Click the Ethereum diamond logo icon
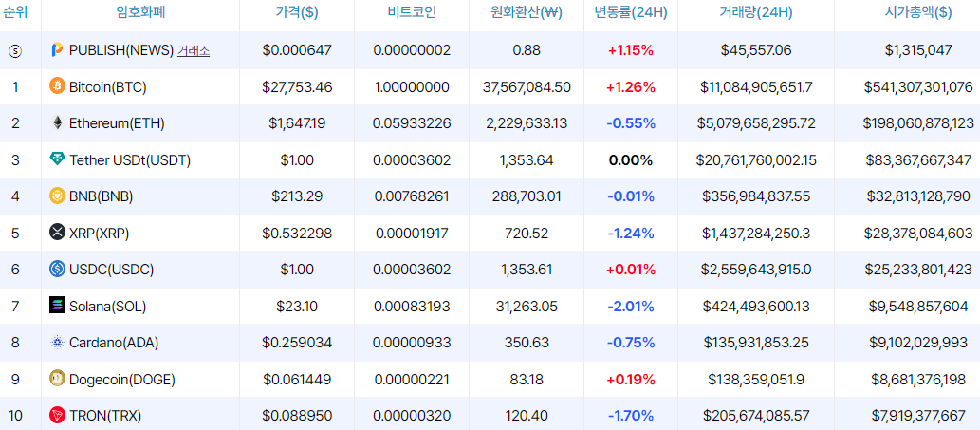 pyautogui.click(x=57, y=123)
